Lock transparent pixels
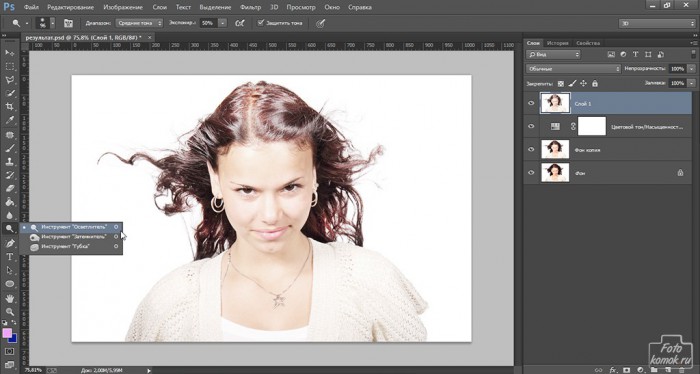This screenshot has width=700, height=374. click(561, 83)
